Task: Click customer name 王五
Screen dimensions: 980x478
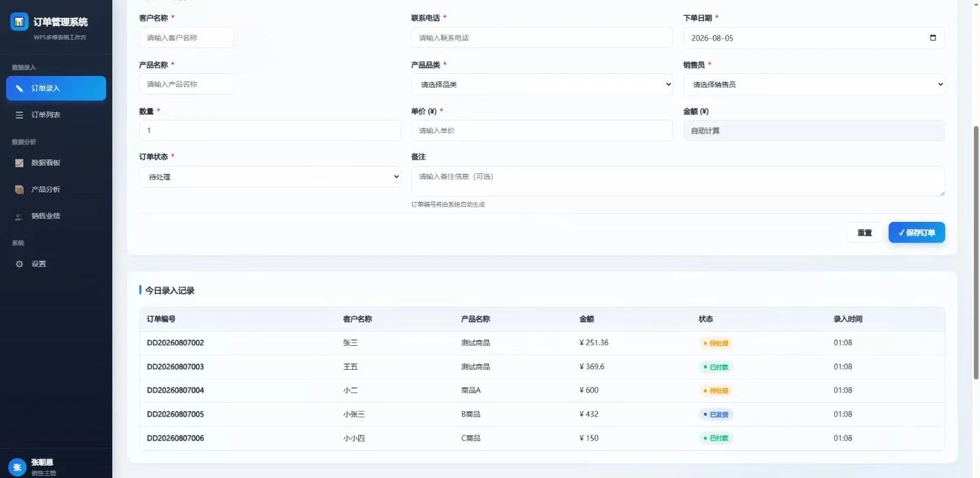Action: (x=350, y=367)
